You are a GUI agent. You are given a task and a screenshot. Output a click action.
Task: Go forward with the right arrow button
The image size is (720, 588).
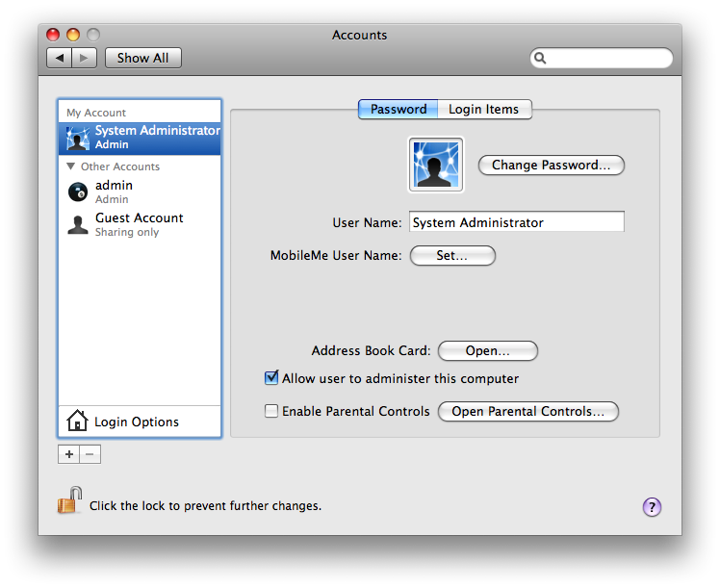(85, 58)
